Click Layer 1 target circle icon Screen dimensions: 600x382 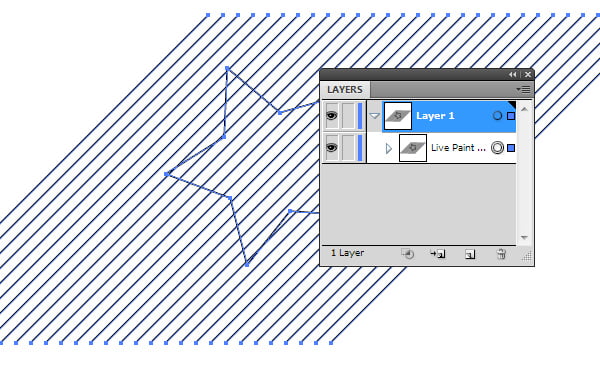pyautogui.click(x=497, y=116)
